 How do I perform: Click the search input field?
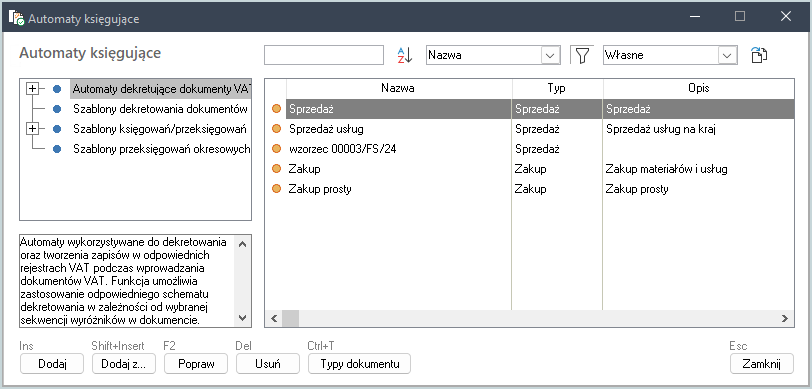tap(324, 55)
